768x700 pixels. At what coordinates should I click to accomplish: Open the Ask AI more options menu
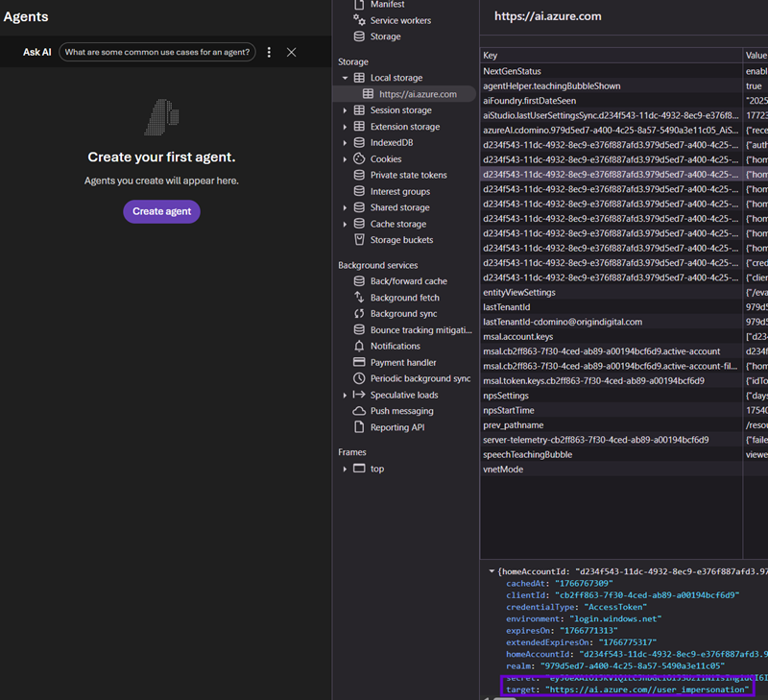[x=269, y=53]
